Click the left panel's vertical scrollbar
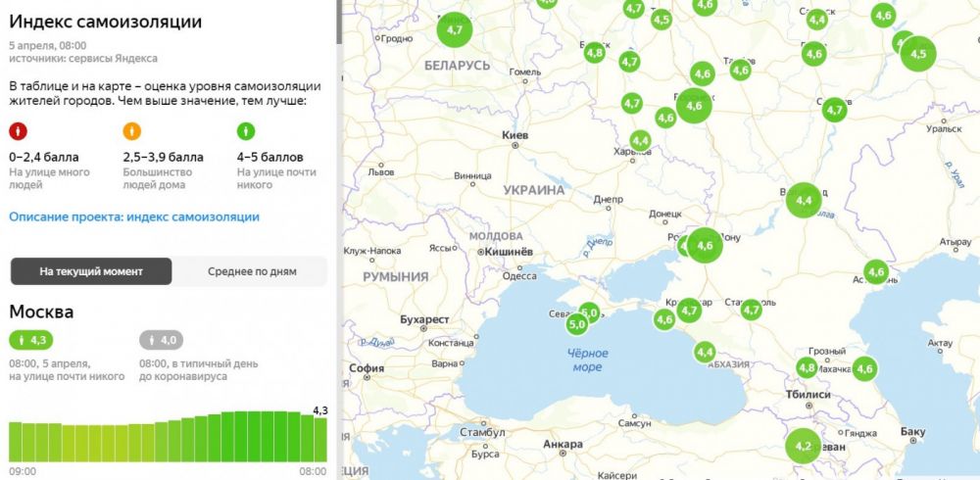The width and height of the screenshot is (980, 480). (338, 22)
